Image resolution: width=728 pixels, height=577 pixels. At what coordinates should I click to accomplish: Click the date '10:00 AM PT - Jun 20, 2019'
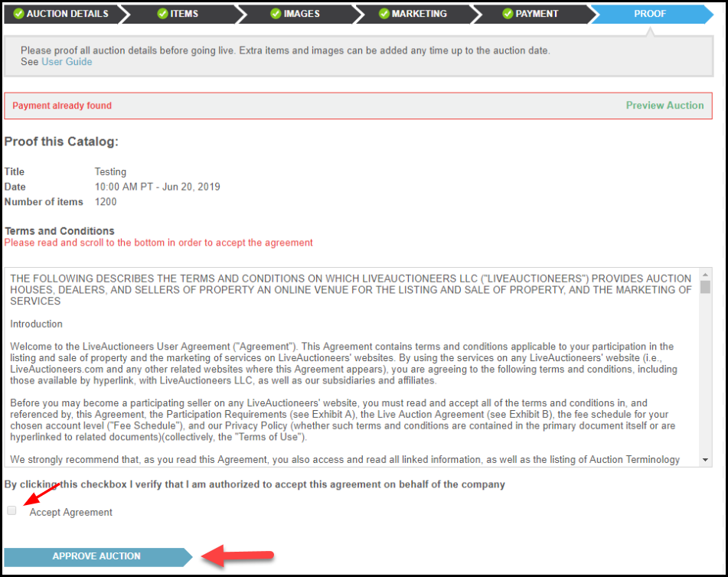158,187
